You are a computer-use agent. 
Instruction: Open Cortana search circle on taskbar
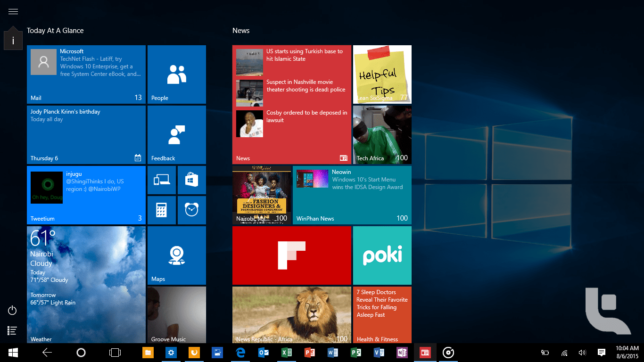click(x=81, y=353)
